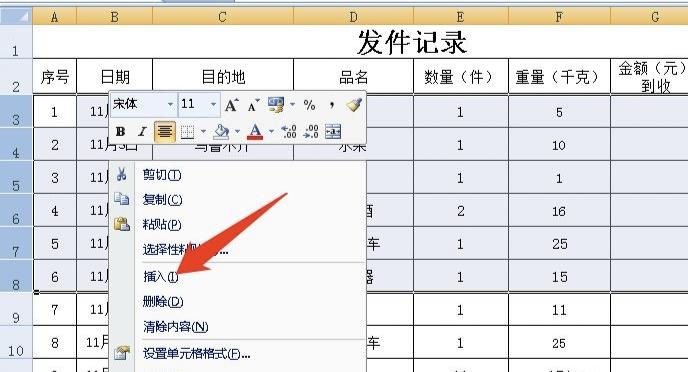Viewport: 688px width, 372px height.
Task: Apply accounting number format icon
Action: (x=276, y=105)
